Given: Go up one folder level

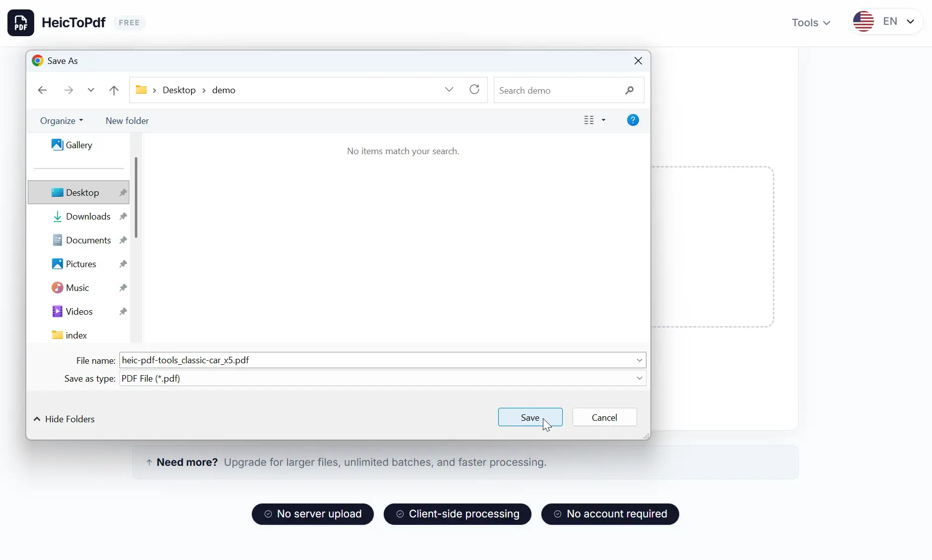Looking at the screenshot, I should 114,90.
